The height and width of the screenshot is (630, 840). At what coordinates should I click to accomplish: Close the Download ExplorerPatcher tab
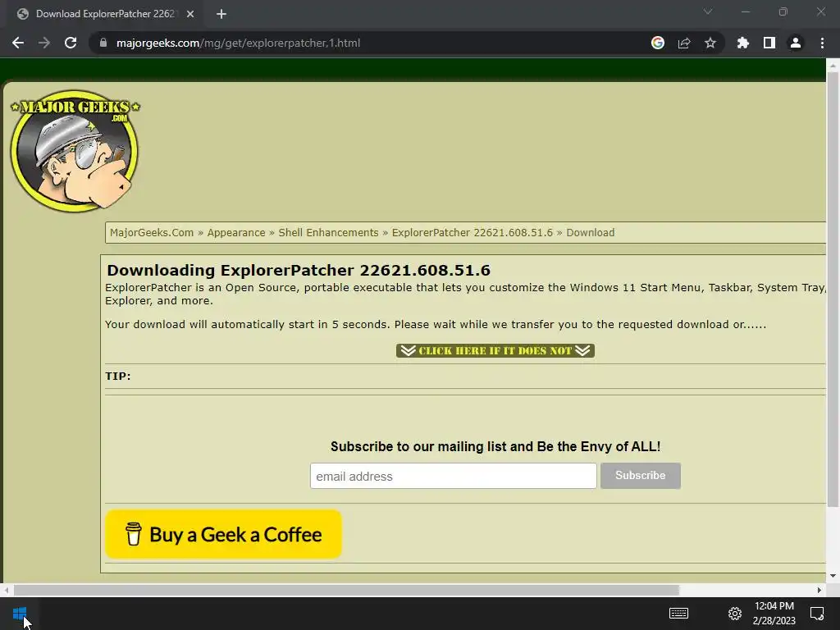(x=190, y=14)
